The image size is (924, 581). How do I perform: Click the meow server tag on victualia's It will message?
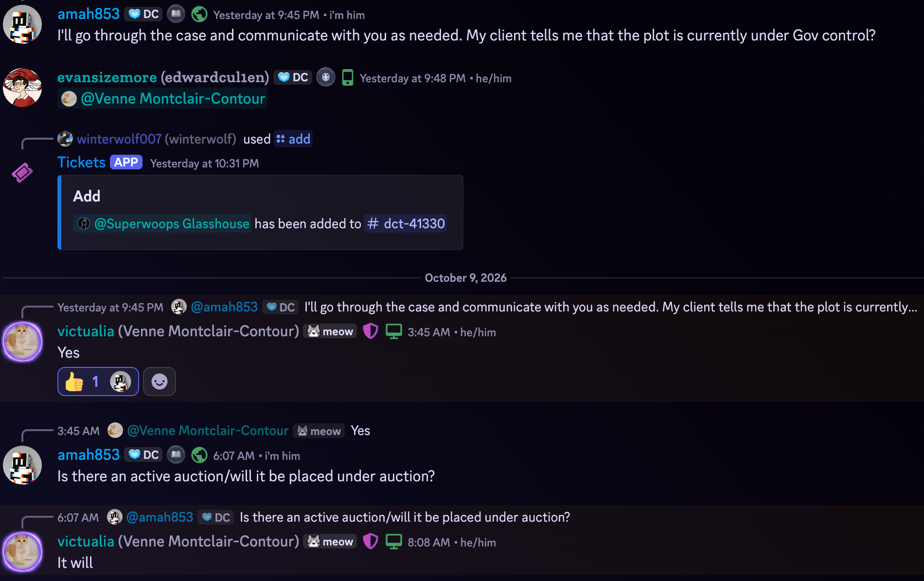click(330, 542)
